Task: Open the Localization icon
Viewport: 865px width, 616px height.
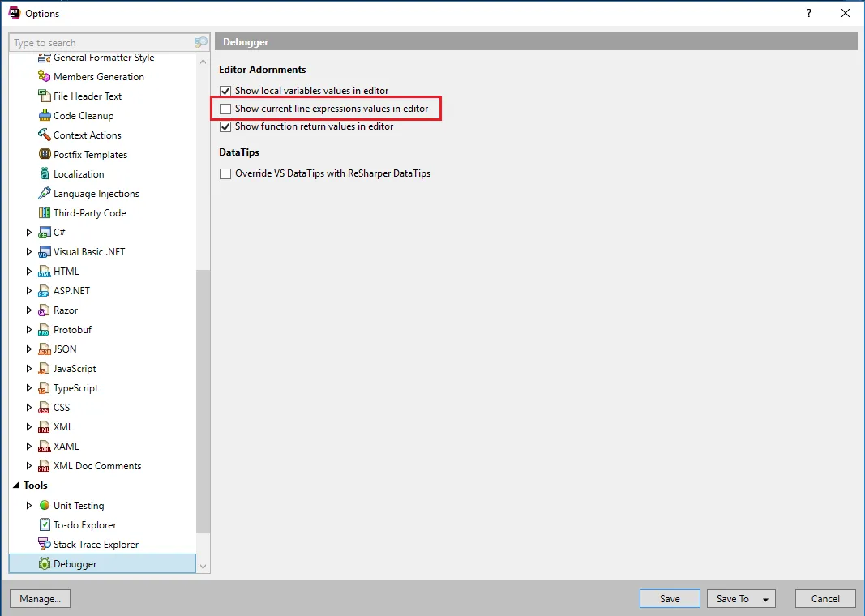Action: [44, 173]
